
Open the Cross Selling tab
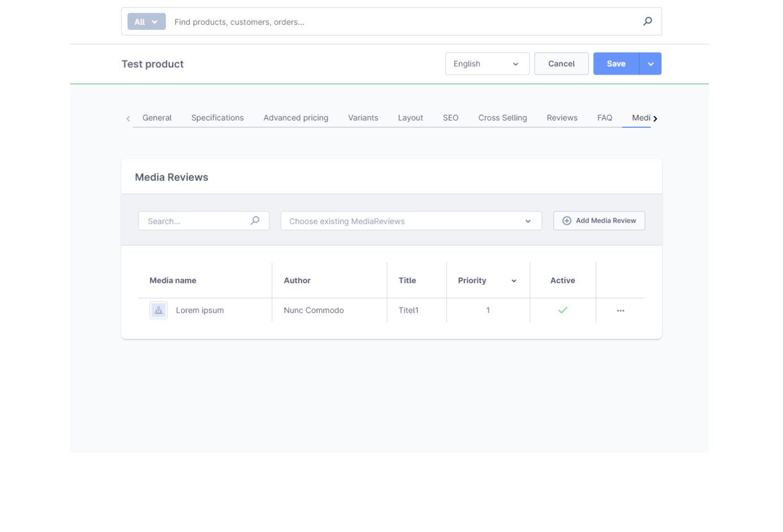502,118
